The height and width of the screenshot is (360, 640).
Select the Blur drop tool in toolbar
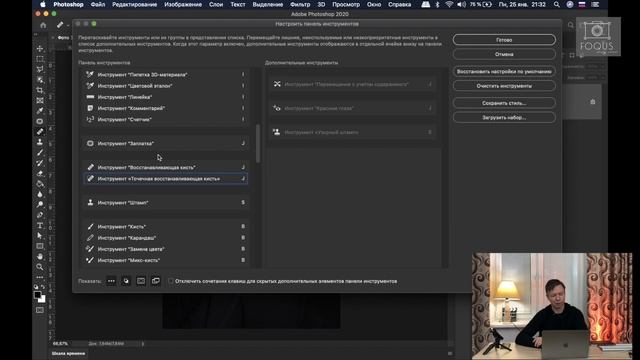[40, 194]
